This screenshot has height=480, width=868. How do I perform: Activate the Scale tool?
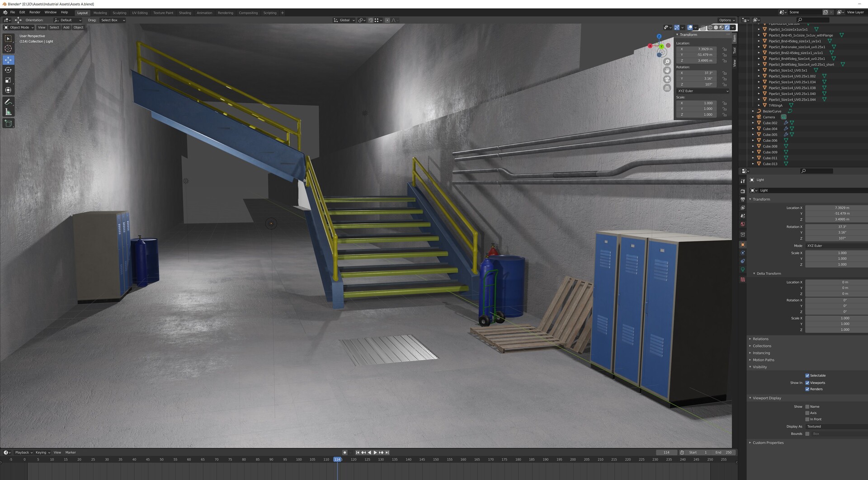click(x=8, y=80)
